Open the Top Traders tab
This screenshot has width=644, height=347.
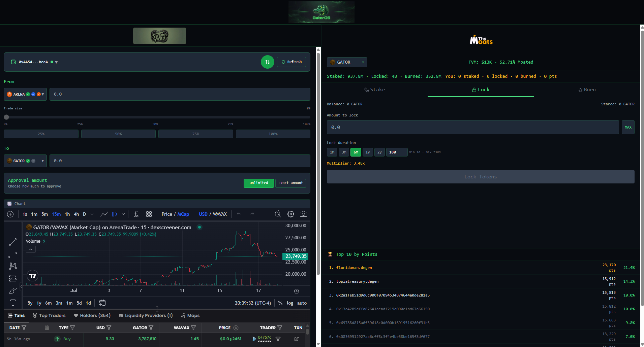49,315
